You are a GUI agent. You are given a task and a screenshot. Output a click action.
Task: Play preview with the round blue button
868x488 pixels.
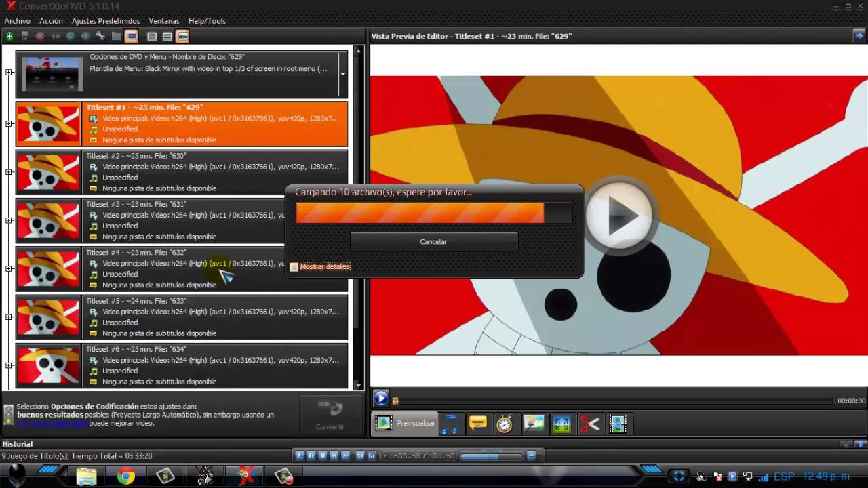pos(381,399)
